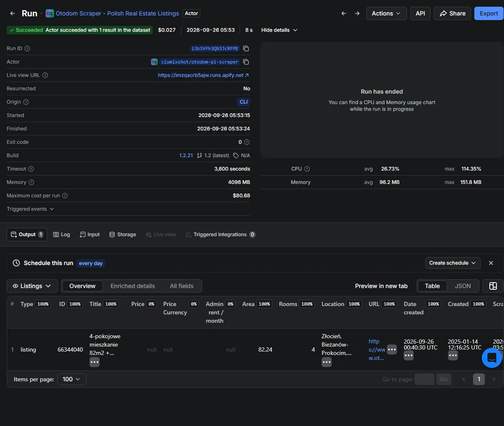Open the listing URL in the table row
504x426 pixels.
coord(376,349)
